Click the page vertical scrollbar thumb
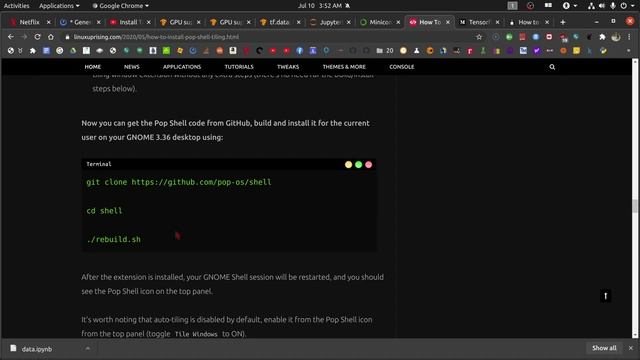 (635, 205)
